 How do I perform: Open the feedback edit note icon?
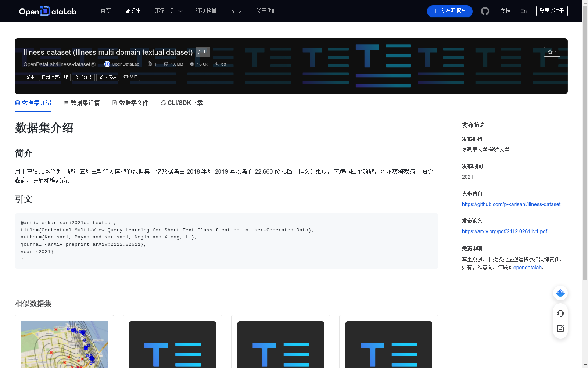point(560,328)
